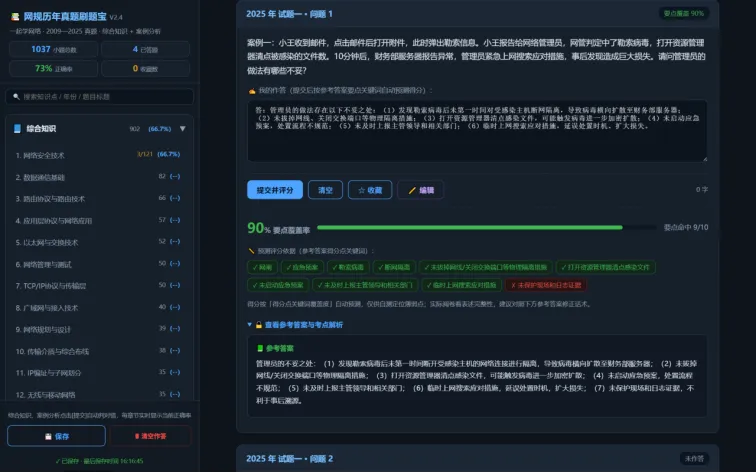
Task: Click the 3/121 progress count for chapter 1
Action: point(145,154)
